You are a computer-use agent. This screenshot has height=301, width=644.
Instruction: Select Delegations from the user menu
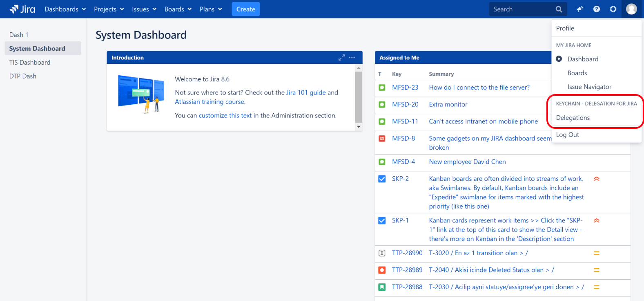coord(573,118)
